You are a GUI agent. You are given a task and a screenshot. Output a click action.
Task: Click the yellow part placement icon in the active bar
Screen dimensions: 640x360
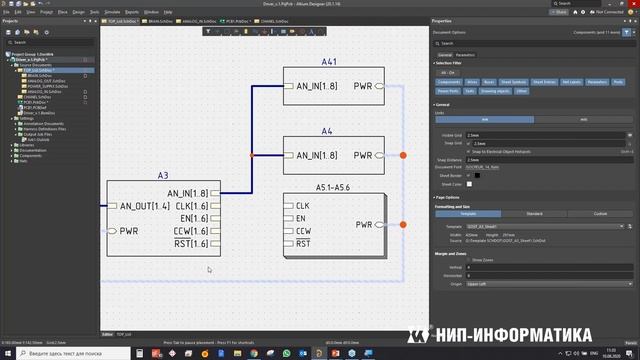coord(246,31)
